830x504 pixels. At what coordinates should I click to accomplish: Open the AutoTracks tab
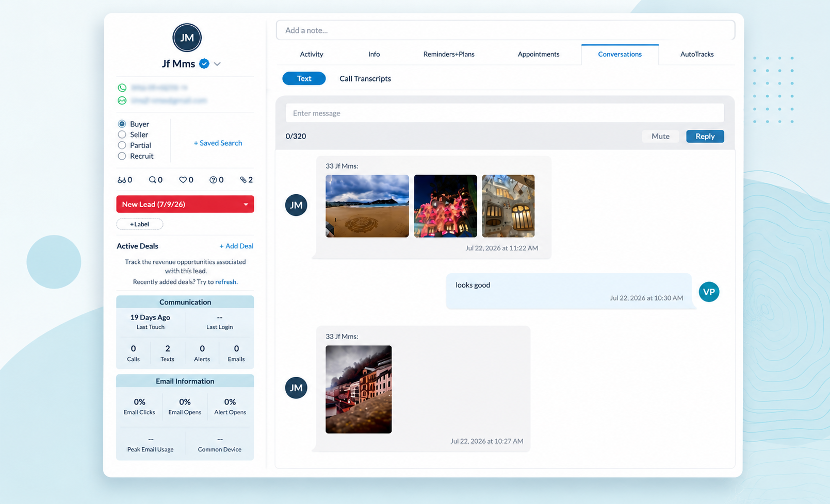point(697,54)
